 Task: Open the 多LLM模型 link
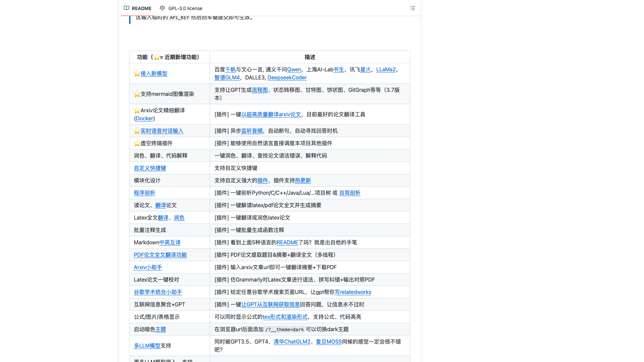(x=147, y=346)
